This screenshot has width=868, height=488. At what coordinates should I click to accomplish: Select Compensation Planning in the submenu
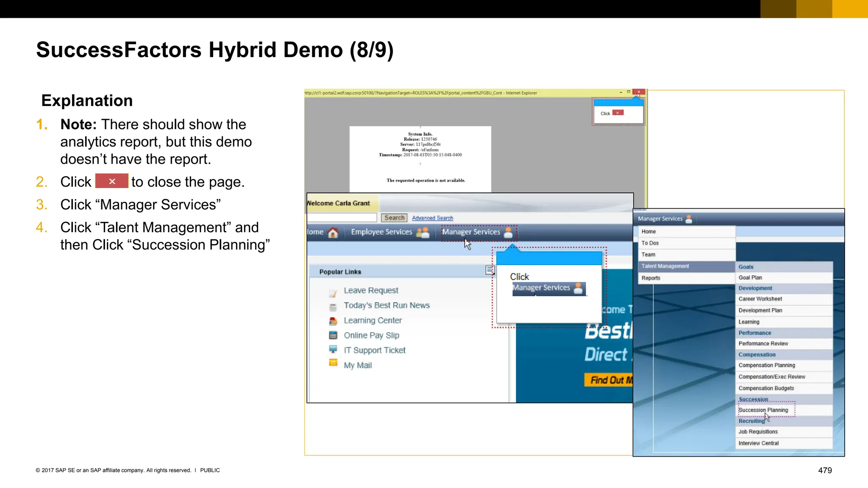coord(784,365)
